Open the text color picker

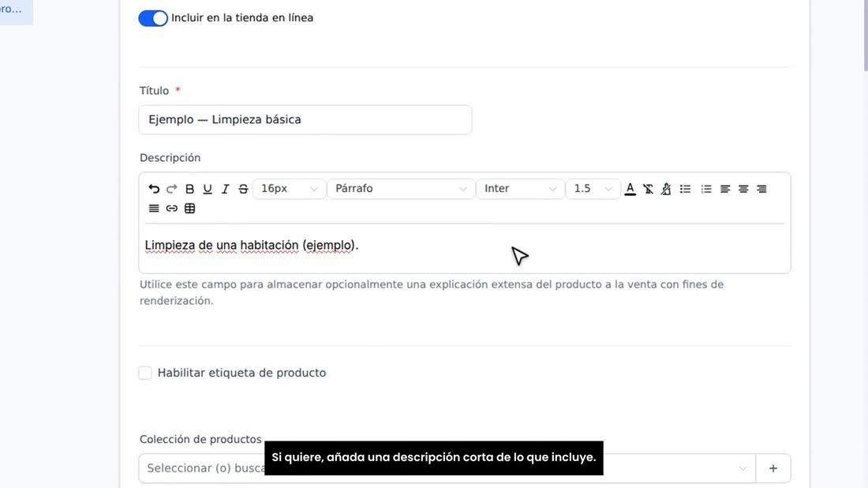(630, 189)
